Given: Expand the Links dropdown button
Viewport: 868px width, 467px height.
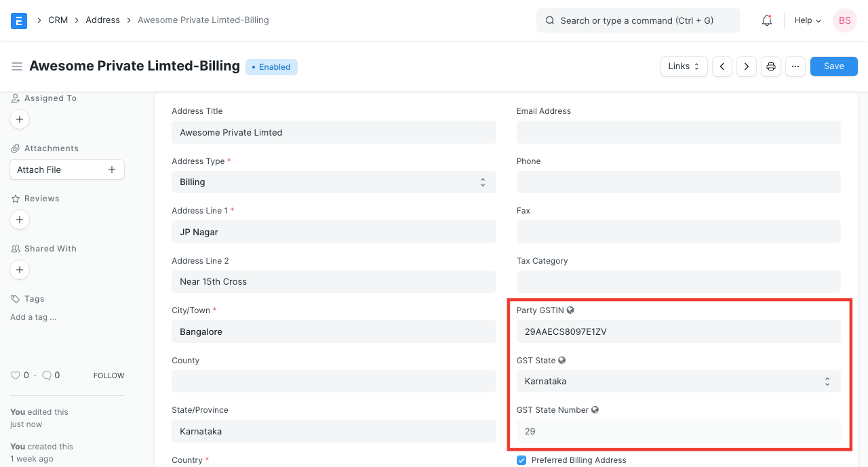Looking at the screenshot, I should click(x=684, y=66).
